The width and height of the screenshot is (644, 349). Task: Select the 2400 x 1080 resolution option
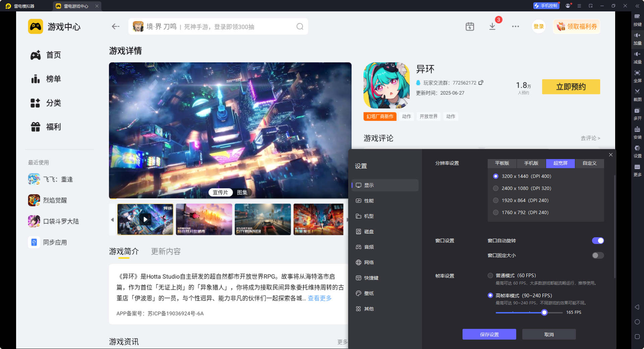pyautogui.click(x=496, y=188)
